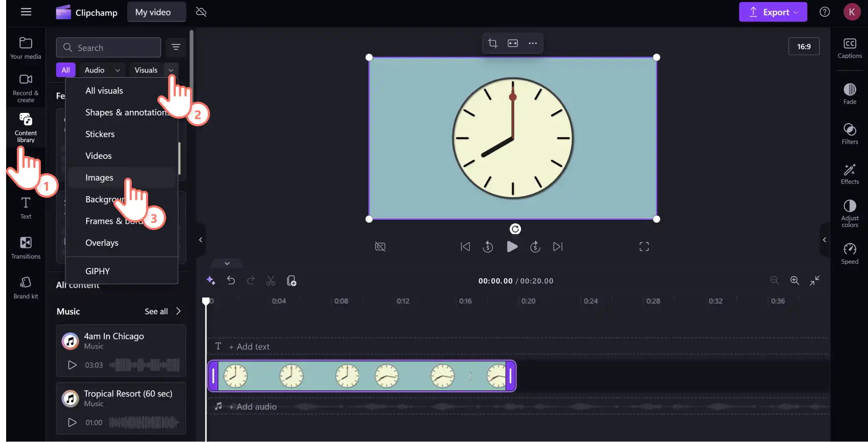Open the 16:9 aspect ratio button

804,46
